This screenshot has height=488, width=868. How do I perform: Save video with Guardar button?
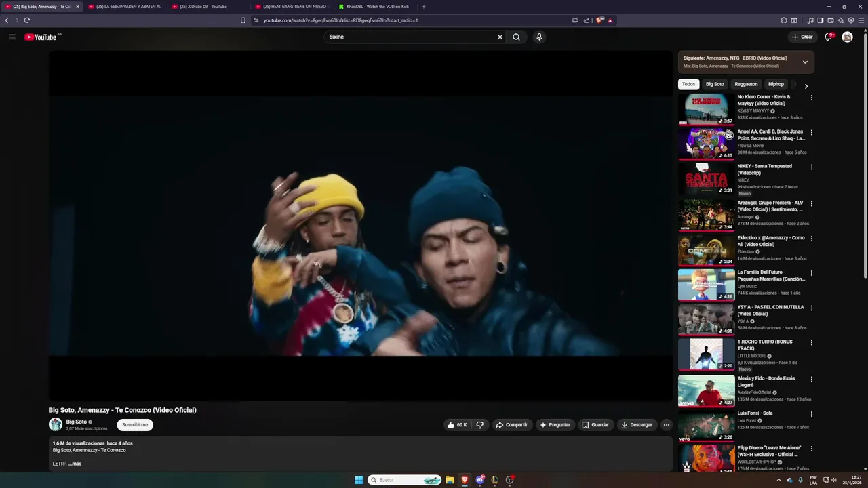[595, 425]
